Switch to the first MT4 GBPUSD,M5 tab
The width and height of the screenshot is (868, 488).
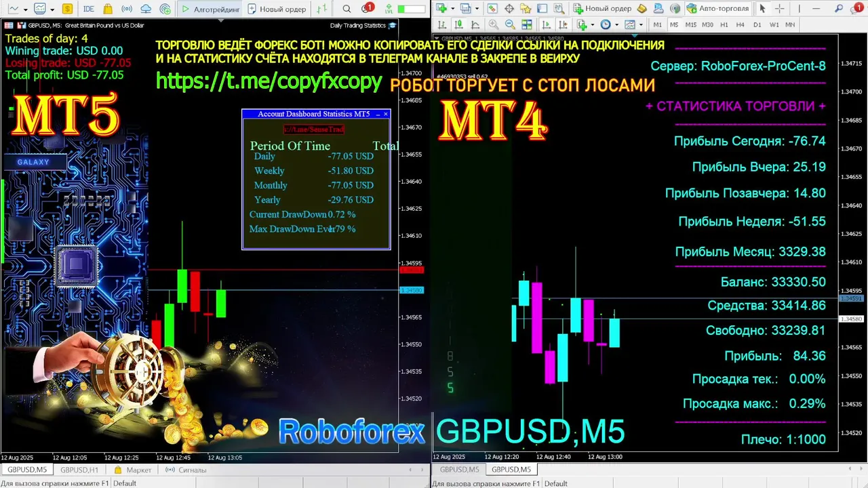459,469
